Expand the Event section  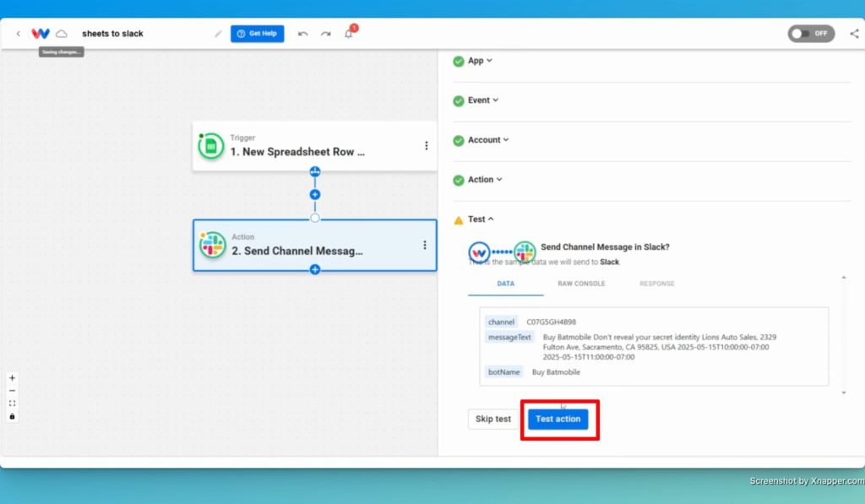point(482,100)
